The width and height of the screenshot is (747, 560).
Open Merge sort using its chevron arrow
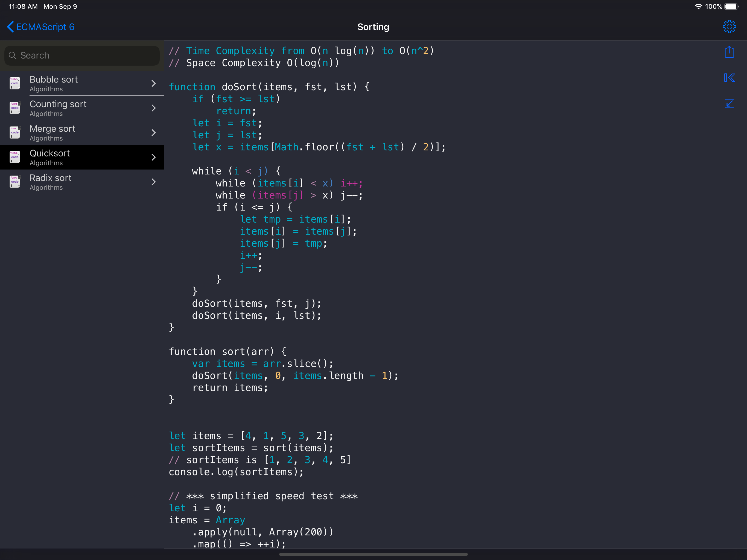(154, 132)
